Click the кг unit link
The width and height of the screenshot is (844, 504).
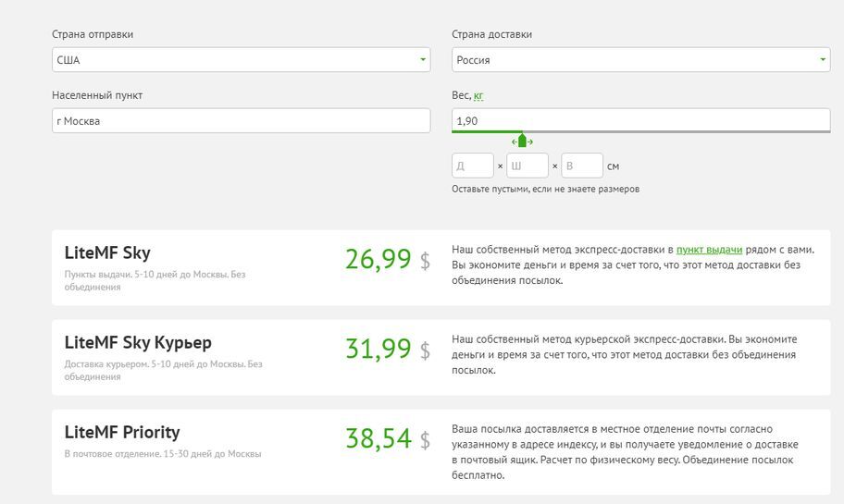pos(478,96)
